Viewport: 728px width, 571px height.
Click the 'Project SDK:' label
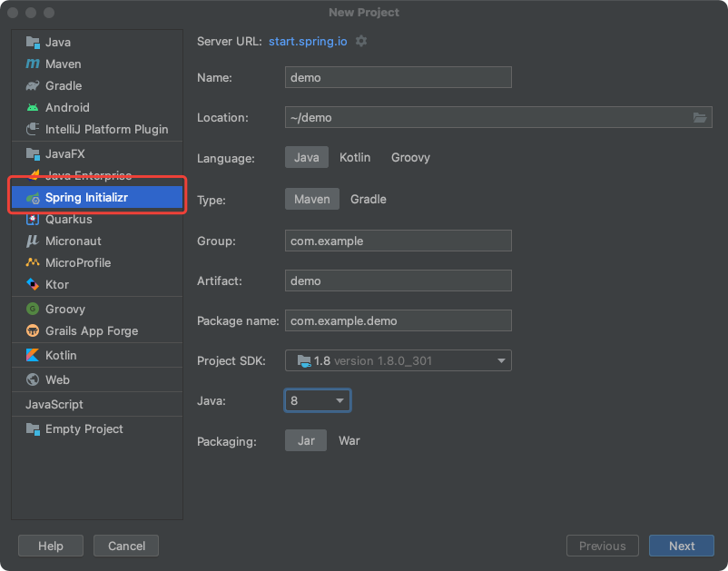click(x=231, y=360)
